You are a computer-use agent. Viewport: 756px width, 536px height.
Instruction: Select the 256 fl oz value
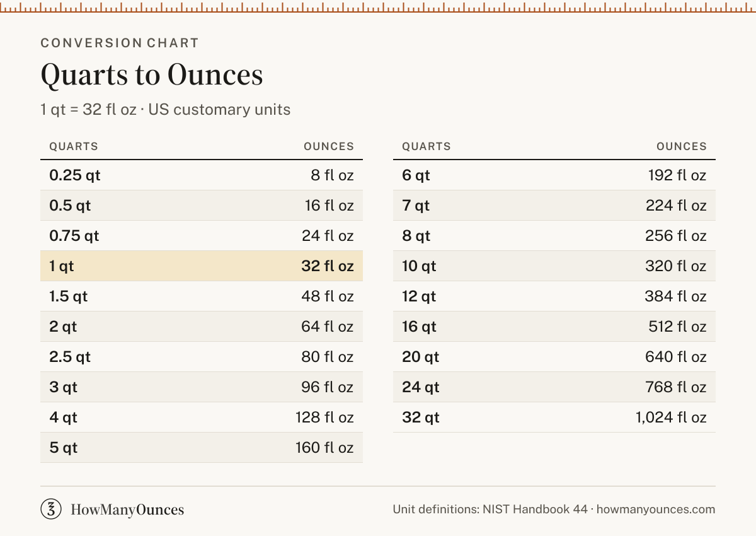[676, 236]
